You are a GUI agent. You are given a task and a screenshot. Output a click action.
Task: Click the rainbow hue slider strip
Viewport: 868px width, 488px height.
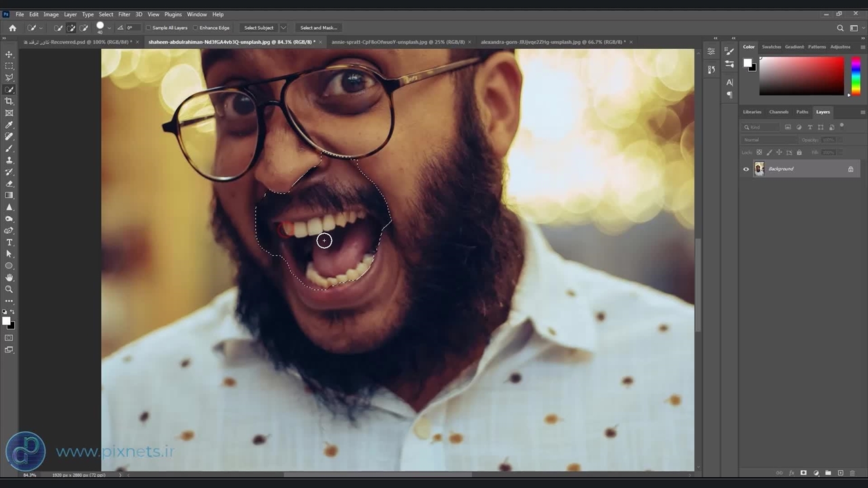pos(856,75)
